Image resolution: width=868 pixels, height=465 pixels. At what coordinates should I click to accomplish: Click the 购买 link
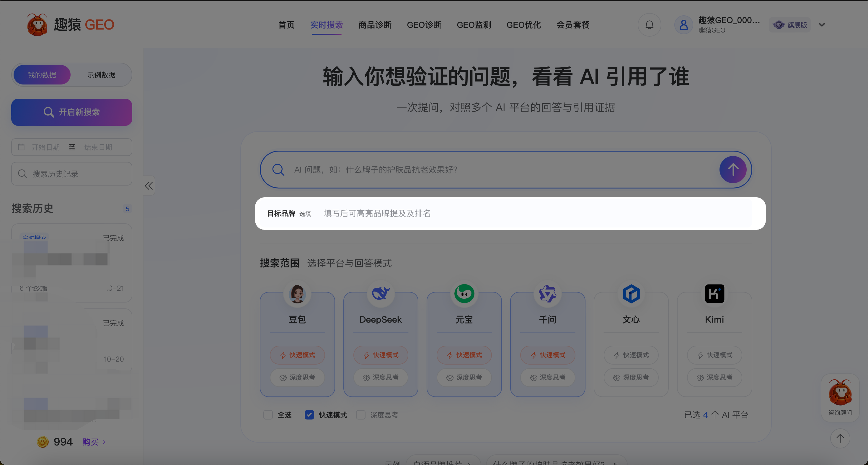94,441
